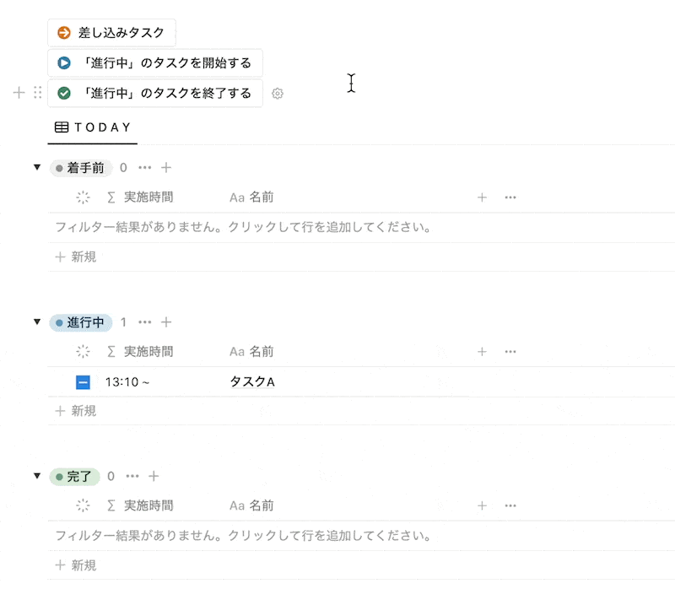Viewport: 675px width, 616px height.
Task: Add a new item to 着手前 group header
Action: pos(166,167)
